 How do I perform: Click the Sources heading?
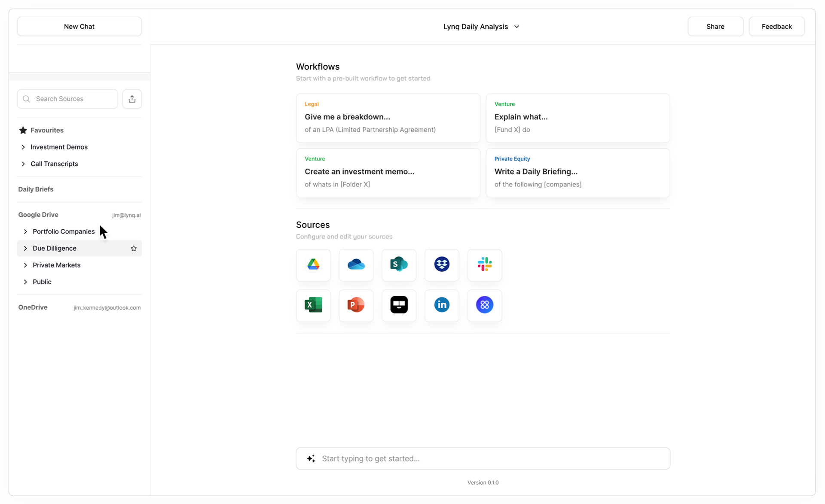tap(313, 225)
